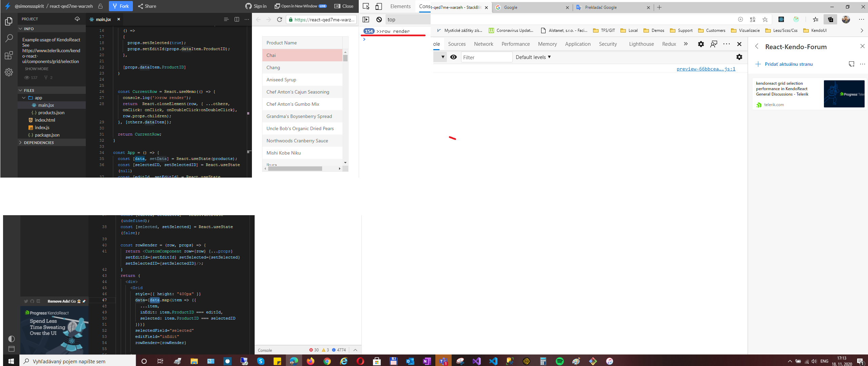
Task: Click the clear console icon
Action: point(379,20)
